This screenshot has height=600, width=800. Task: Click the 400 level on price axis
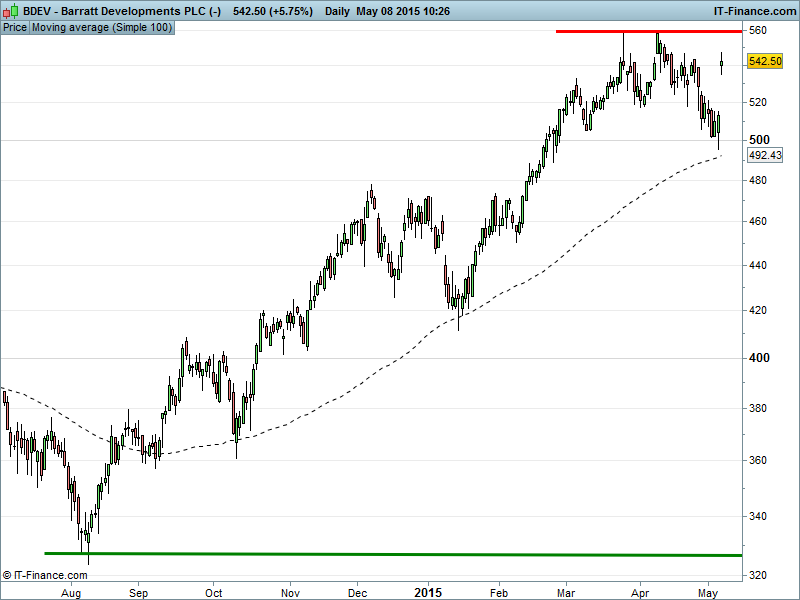pos(759,358)
